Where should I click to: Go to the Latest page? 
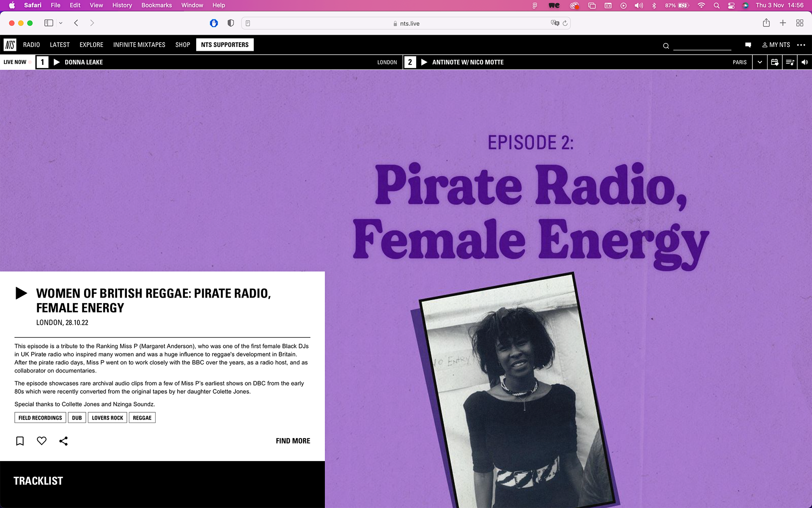pos(60,45)
